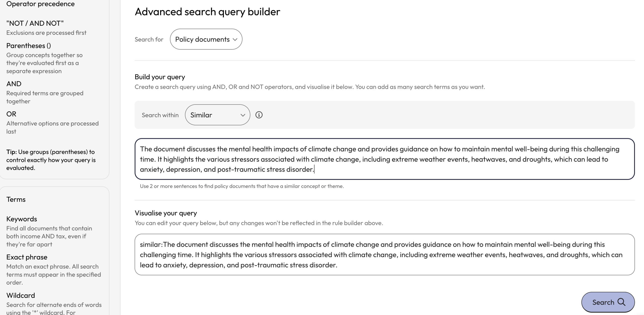This screenshot has width=644, height=315.
Task: Click the 'Visualise your query' heading
Action: click(x=166, y=213)
